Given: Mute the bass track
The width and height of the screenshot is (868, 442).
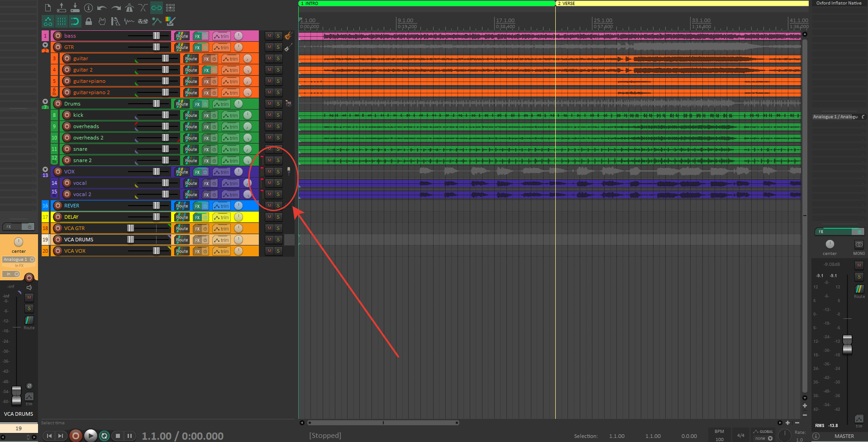Looking at the screenshot, I should [x=269, y=36].
